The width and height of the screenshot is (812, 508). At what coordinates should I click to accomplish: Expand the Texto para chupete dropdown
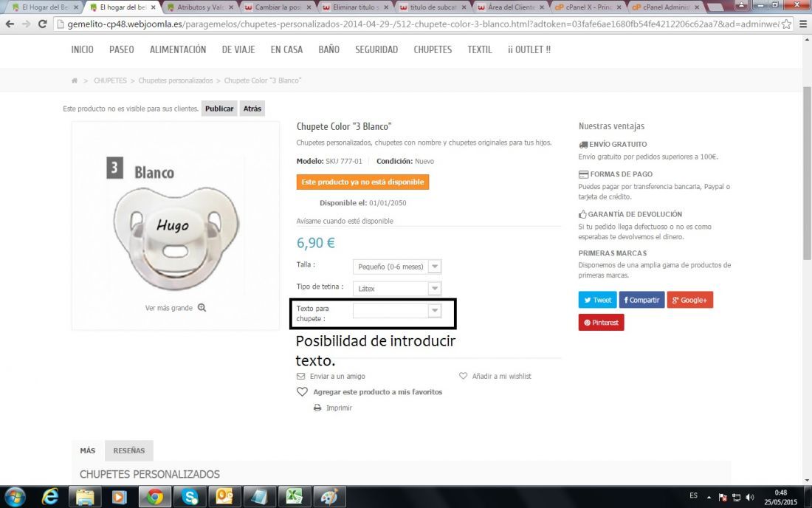[397, 311]
